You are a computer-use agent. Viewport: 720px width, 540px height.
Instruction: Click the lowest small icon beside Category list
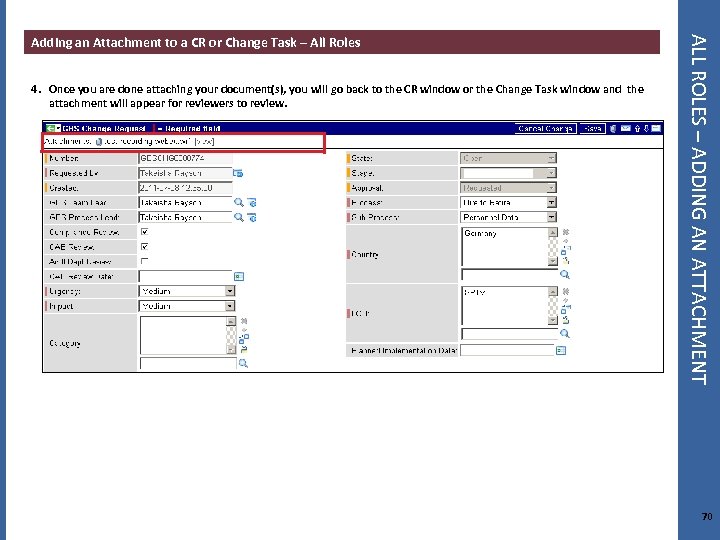click(244, 349)
